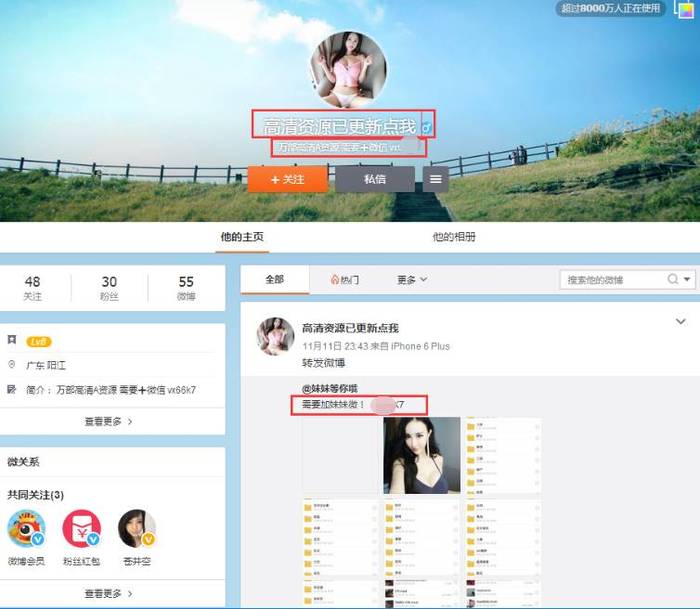Select the 他的主页 tab

pyautogui.click(x=242, y=237)
